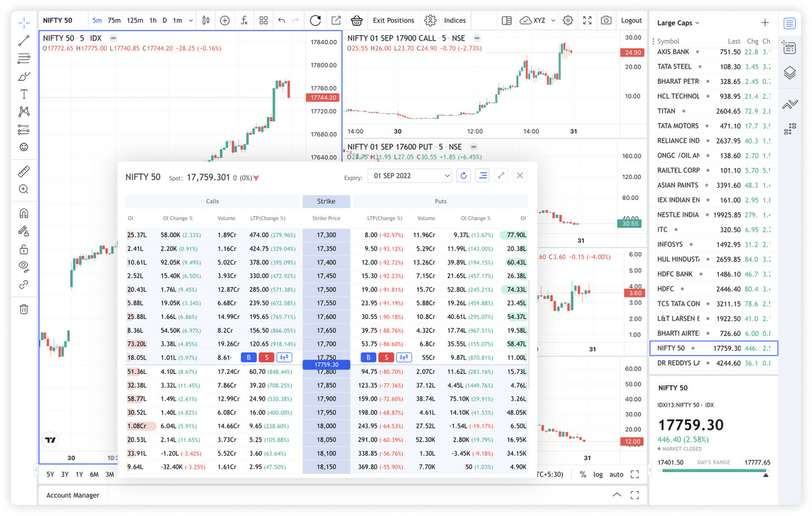
Task: Open the option chain settings cog icon
Action: click(430, 20)
